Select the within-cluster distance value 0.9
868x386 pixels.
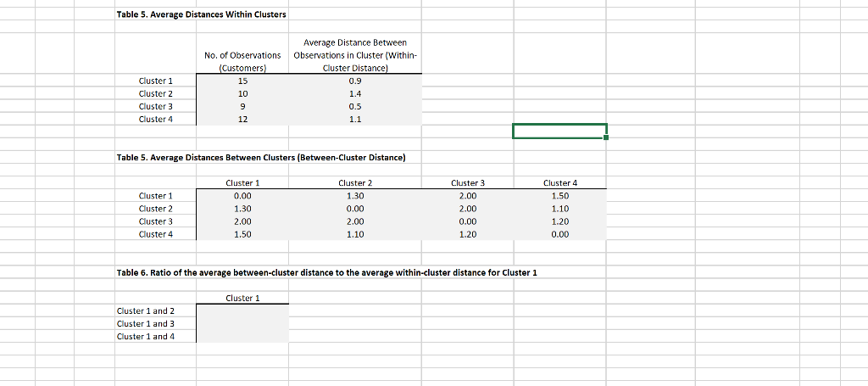click(x=355, y=81)
